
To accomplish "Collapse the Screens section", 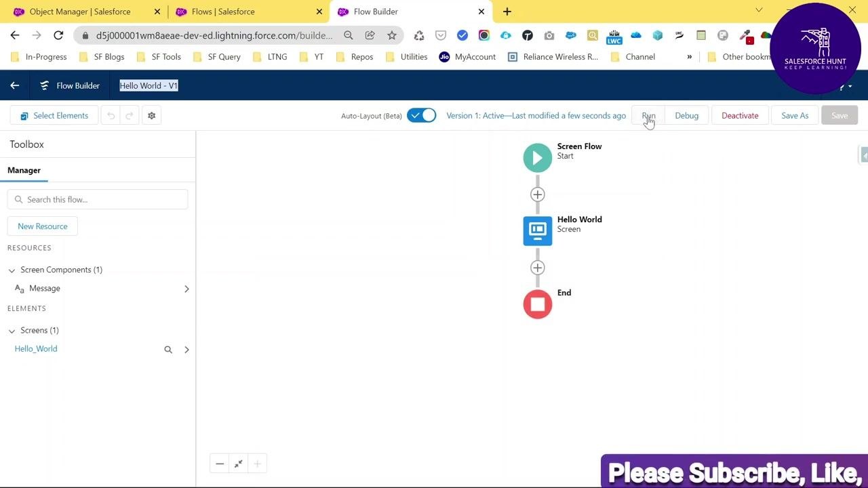I will [x=12, y=331].
